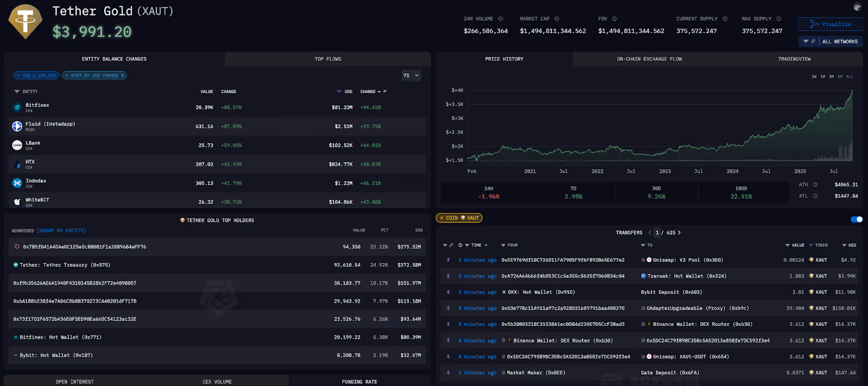
Task: Open info icon next to MARKET CAP
Action: [x=557, y=19]
